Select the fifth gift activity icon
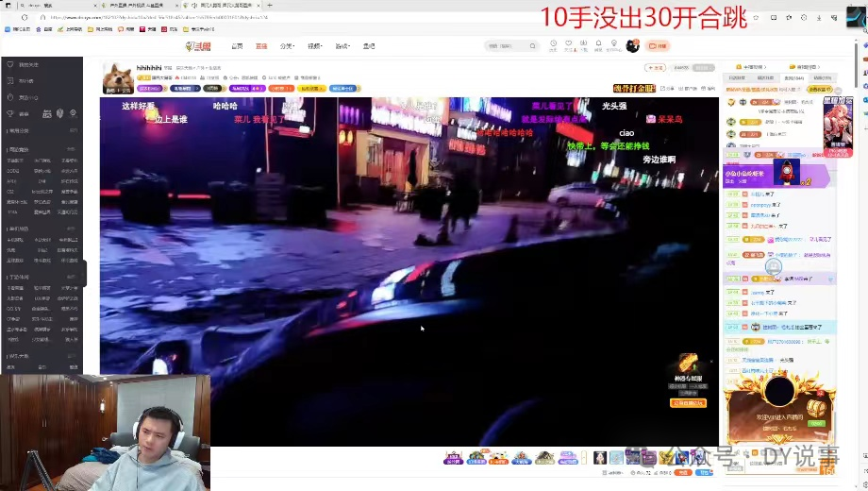The width and height of the screenshot is (868, 491). (544, 458)
